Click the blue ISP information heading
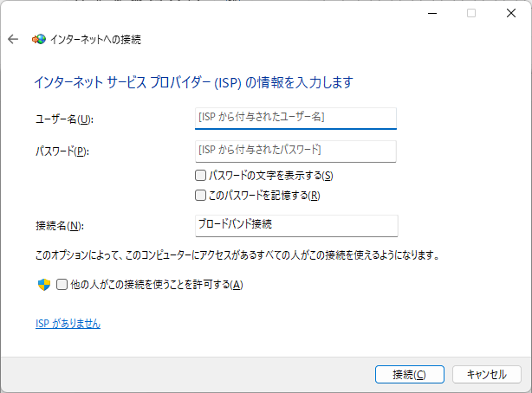This screenshot has width=532, height=393. pos(193,82)
